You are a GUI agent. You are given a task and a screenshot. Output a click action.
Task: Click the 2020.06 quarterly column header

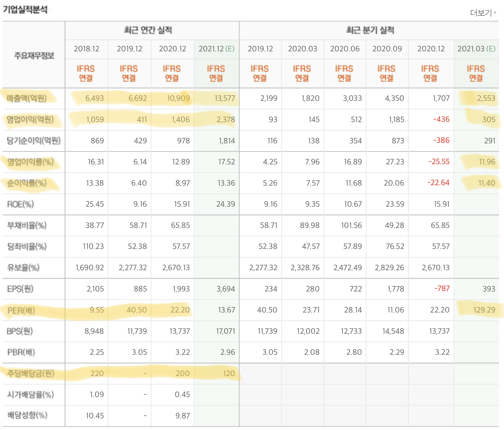[x=345, y=49]
